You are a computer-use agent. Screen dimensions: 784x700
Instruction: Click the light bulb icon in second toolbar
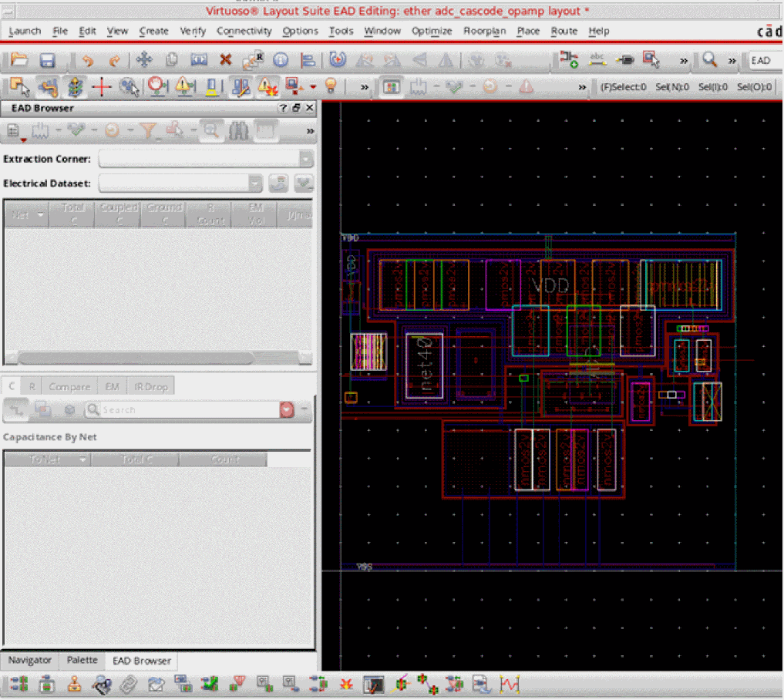tap(331, 86)
